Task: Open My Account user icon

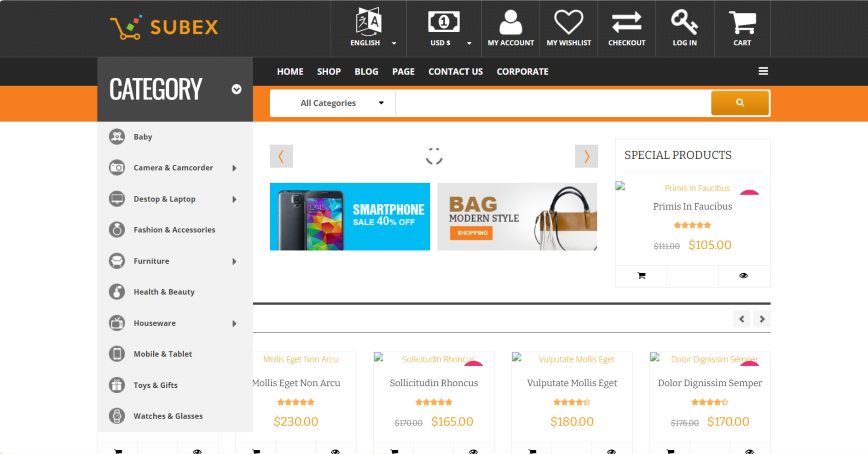Action: [x=510, y=23]
